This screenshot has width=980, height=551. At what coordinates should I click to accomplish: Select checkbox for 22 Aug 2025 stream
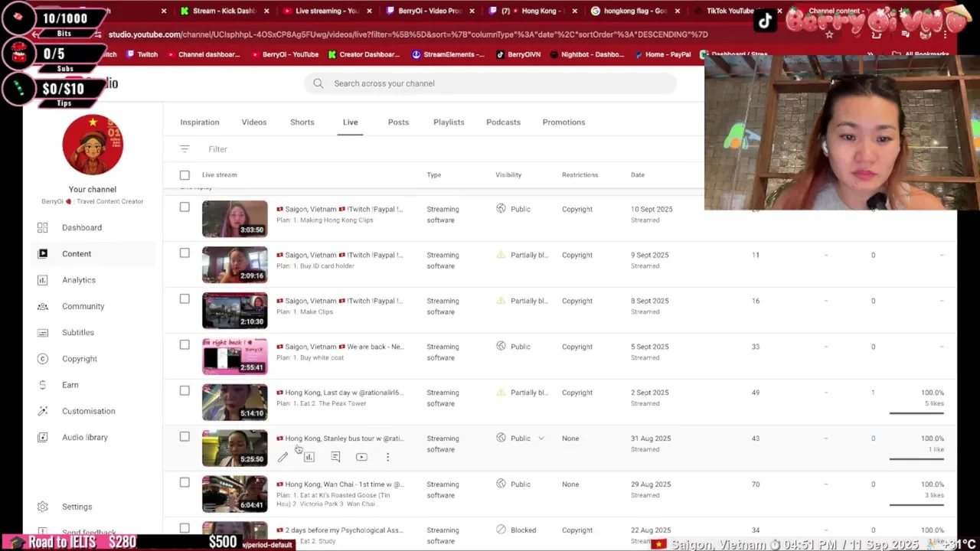(185, 529)
